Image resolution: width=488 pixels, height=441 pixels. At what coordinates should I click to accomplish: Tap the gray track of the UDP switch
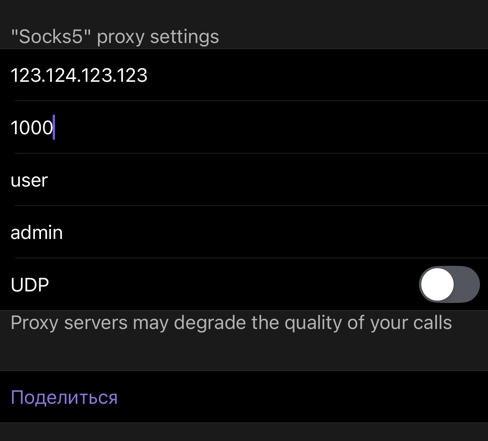[x=467, y=284]
